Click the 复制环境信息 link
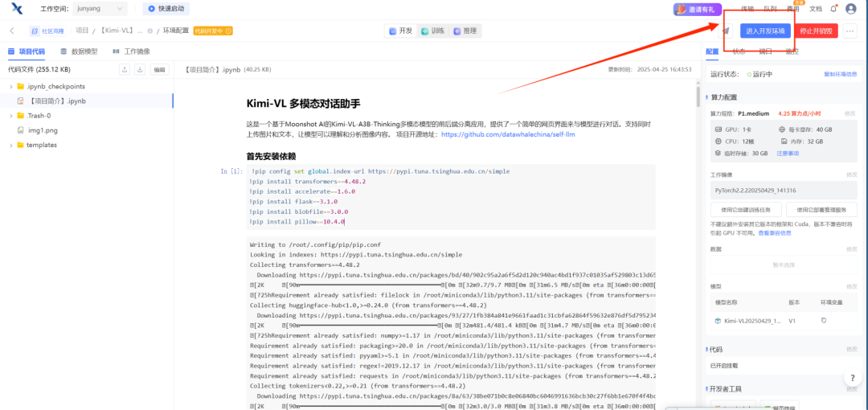This screenshot has width=868, height=410. (841, 74)
